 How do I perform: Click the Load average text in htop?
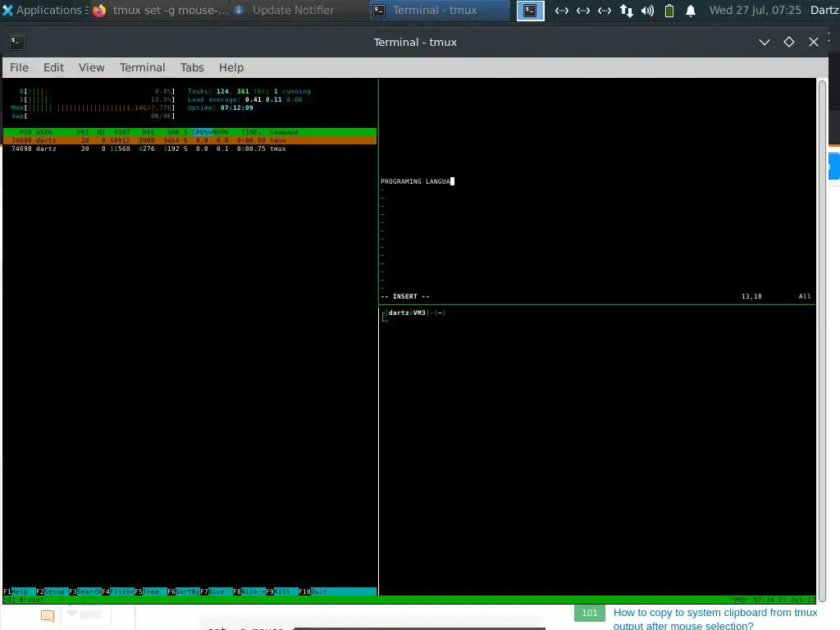(244, 99)
